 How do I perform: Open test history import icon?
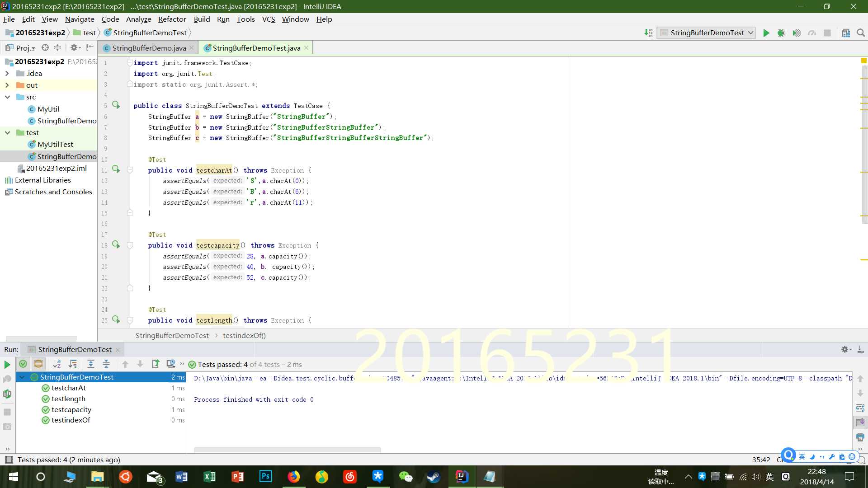(171, 364)
